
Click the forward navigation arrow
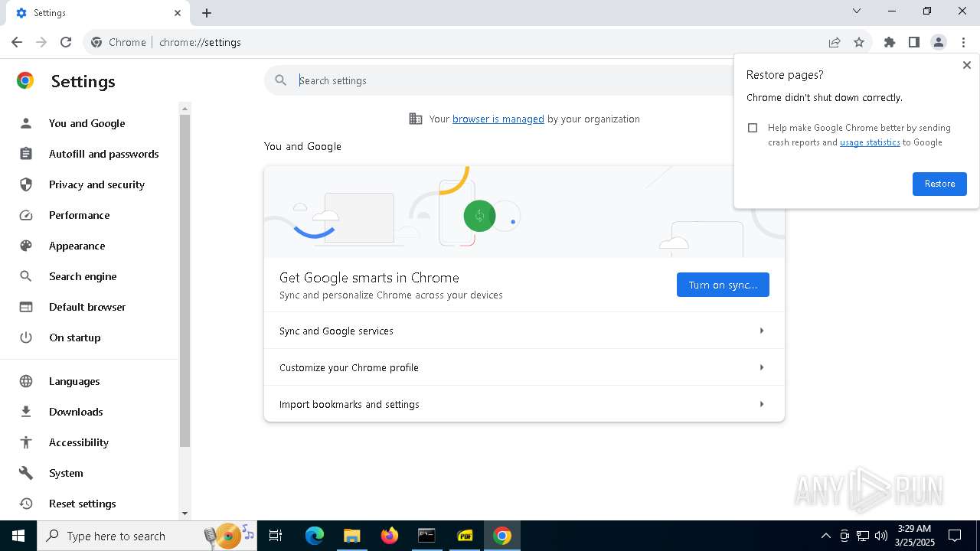pyautogui.click(x=41, y=42)
